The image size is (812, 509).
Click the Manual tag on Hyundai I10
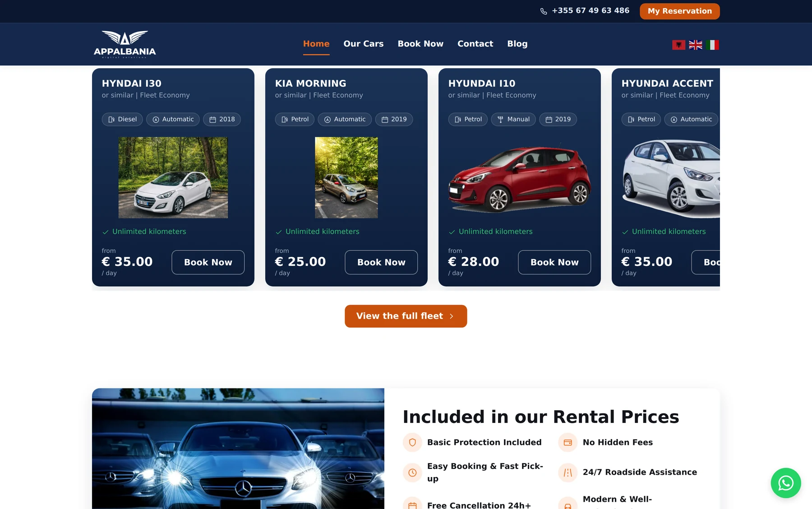tap(513, 120)
